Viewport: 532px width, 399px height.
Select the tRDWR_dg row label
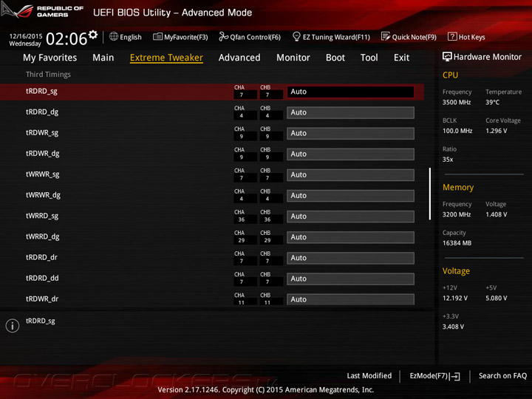tap(43, 154)
